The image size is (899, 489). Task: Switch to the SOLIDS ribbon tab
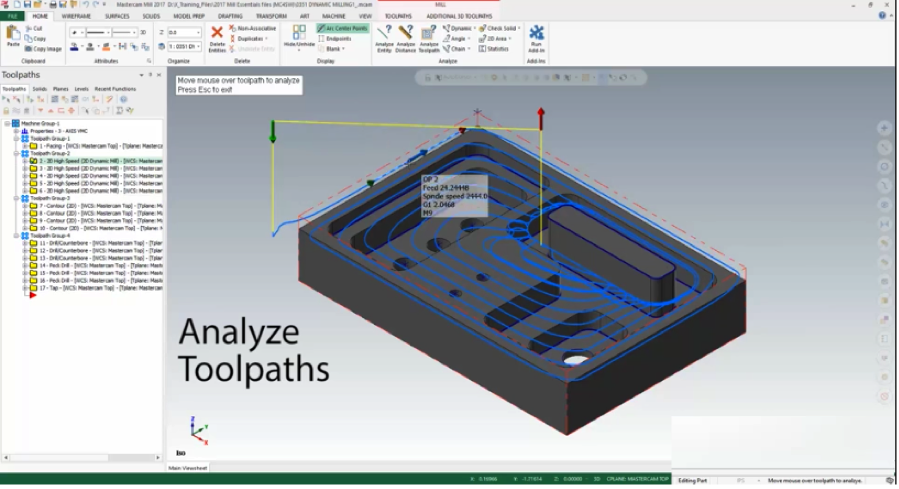pos(151,16)
